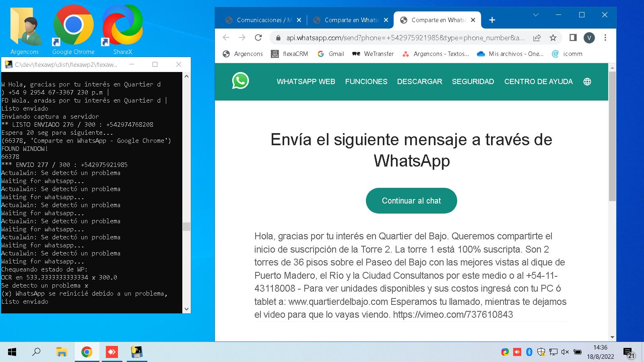Open the clock showing 14:36
644x362 pixels.
click(x=601, y=352)
